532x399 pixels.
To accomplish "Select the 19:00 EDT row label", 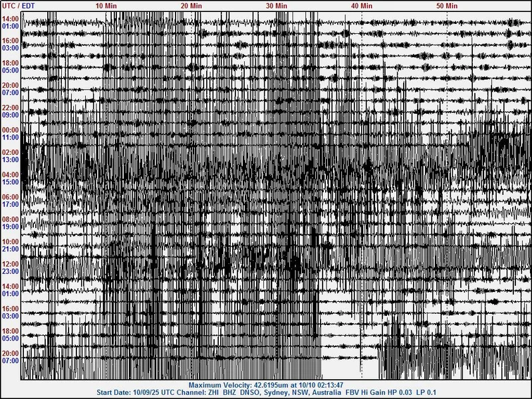I will (x=11, y=227).
